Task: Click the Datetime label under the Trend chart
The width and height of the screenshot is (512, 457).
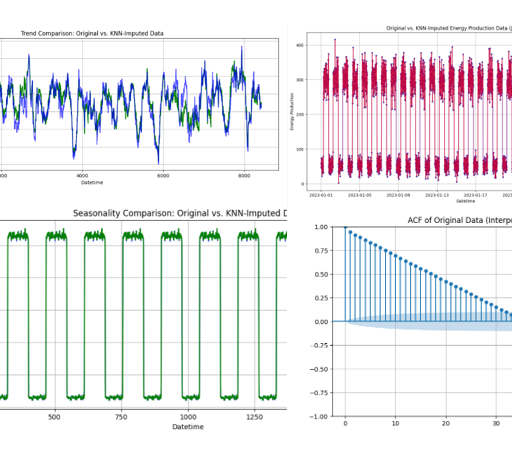Action: (92, 183)
